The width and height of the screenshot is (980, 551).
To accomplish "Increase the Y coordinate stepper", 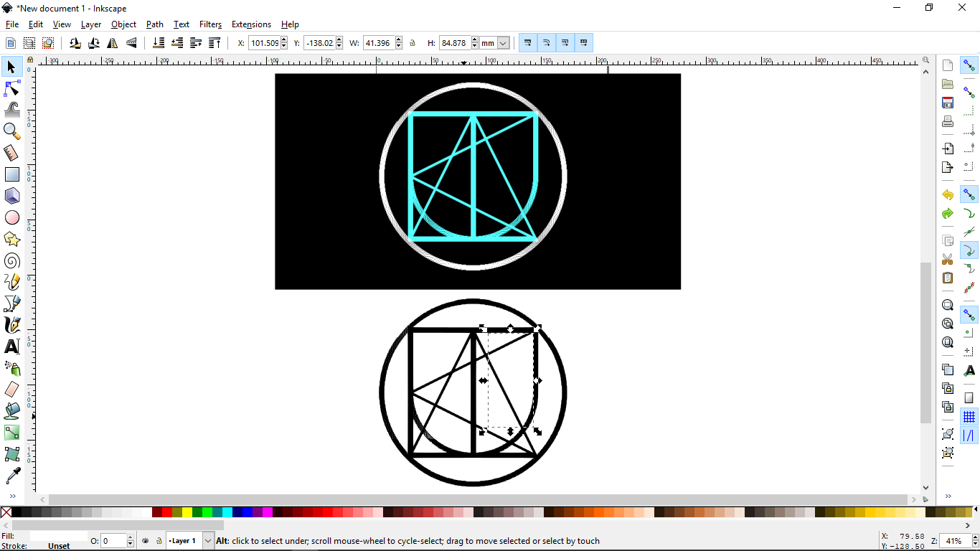I will coord(339,40).
